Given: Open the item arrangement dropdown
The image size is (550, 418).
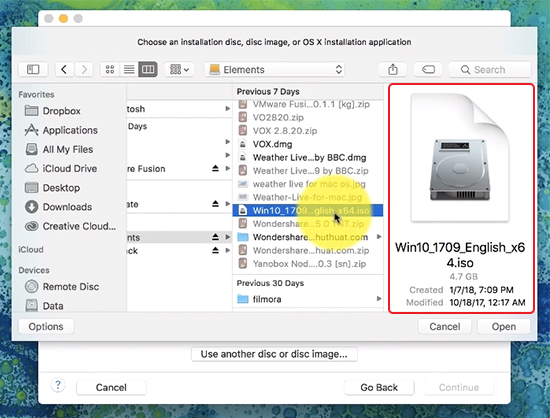Looking at the screenshot, I should 179,69.
